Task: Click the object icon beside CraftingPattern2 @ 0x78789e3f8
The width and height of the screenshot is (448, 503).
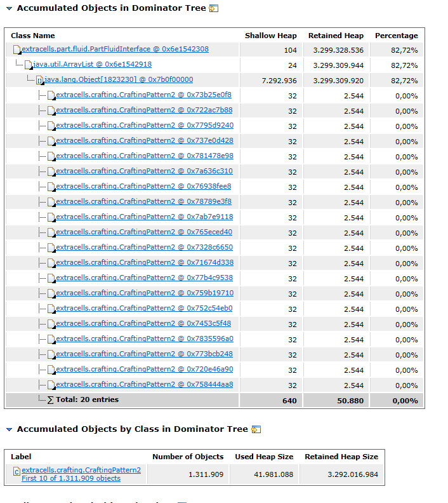Action: (51, 202)
